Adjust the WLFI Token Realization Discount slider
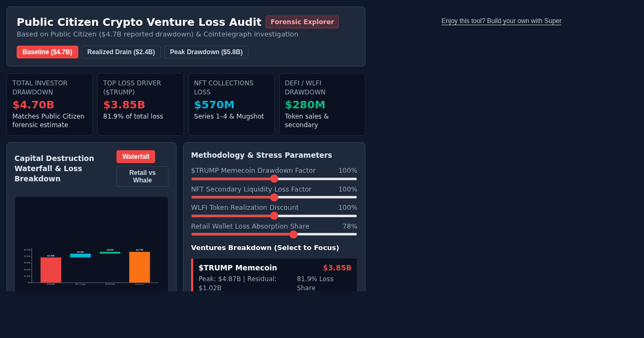The width and height of the screenshot is (644, 338). [x=274, y=216]
